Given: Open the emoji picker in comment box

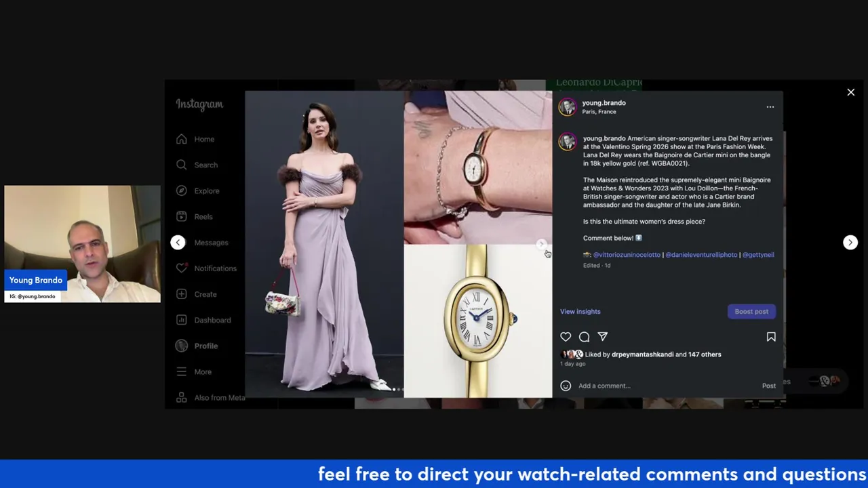Looking at the screenshot, I should (x=566, y=386).
